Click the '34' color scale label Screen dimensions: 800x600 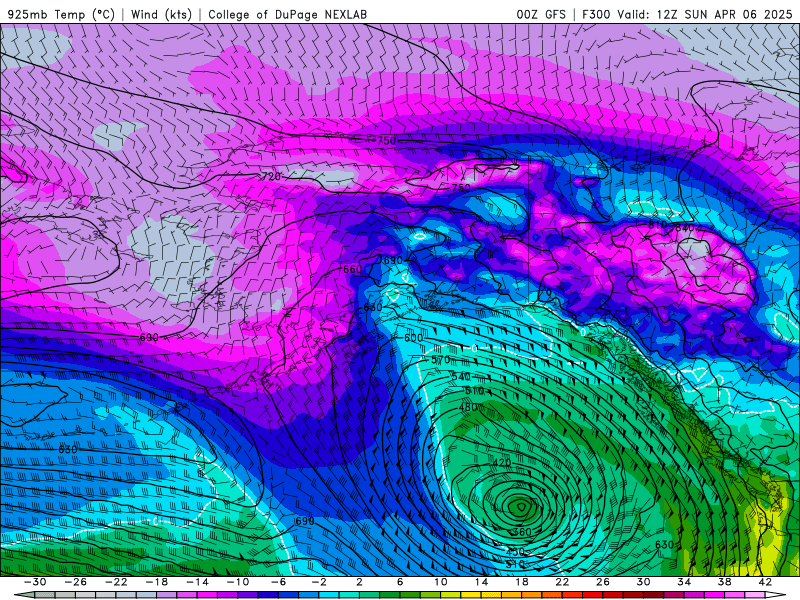point(684,582)
